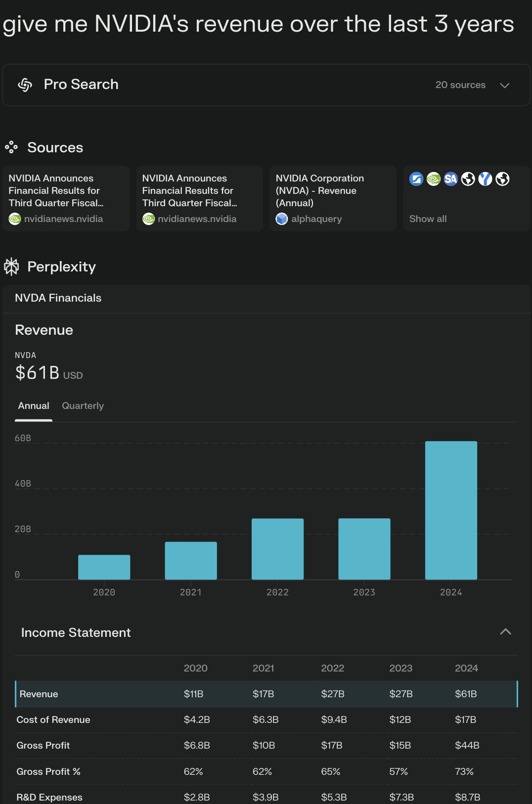Click the Pro Search swirl icon
This screenshot has width=532, height=804.
click(25, 85)
